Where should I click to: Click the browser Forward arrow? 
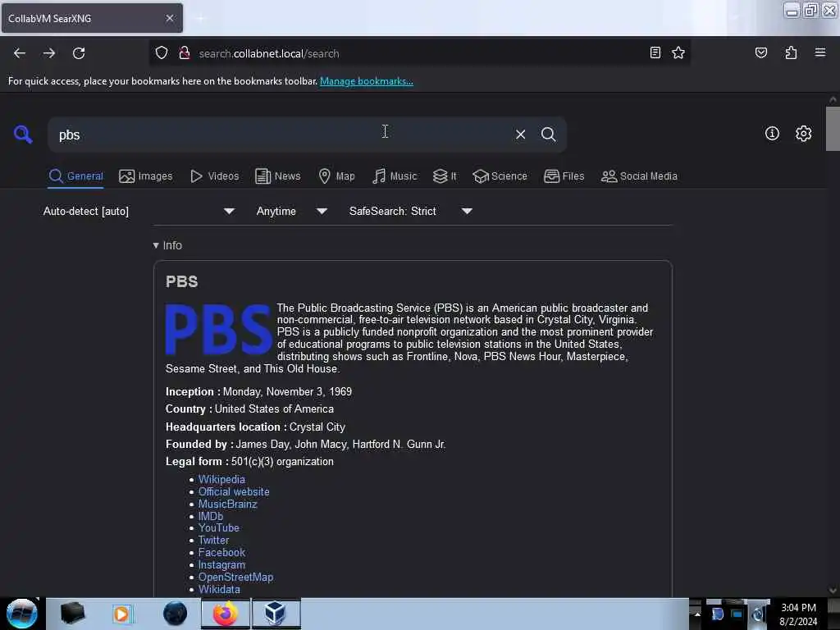point(49,53)
